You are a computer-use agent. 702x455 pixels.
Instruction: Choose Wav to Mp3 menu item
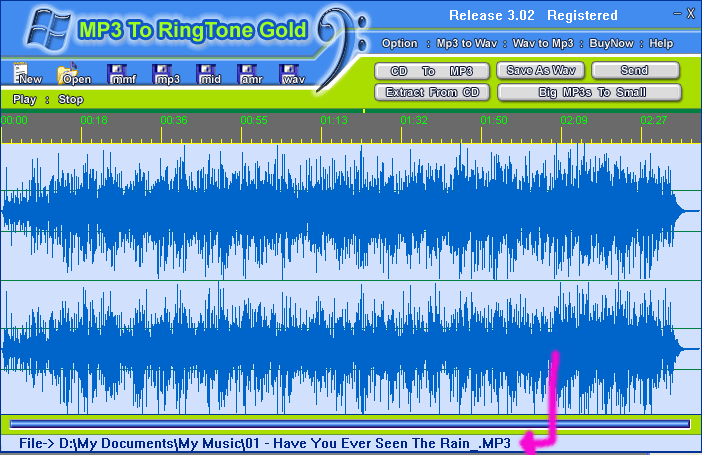(543, 43)
